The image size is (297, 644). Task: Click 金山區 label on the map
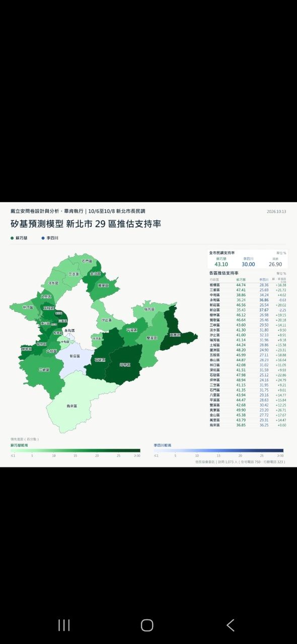coord(95,274)
